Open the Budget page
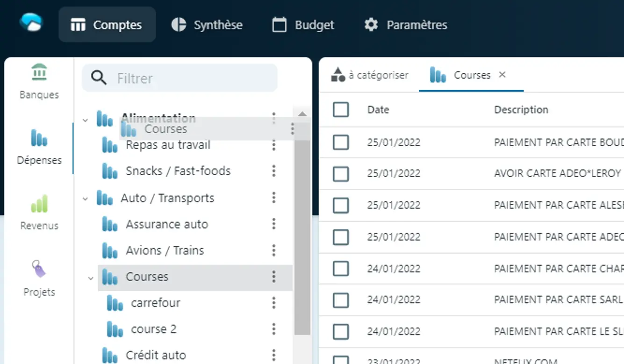624x364 pixels. [303, 25]
